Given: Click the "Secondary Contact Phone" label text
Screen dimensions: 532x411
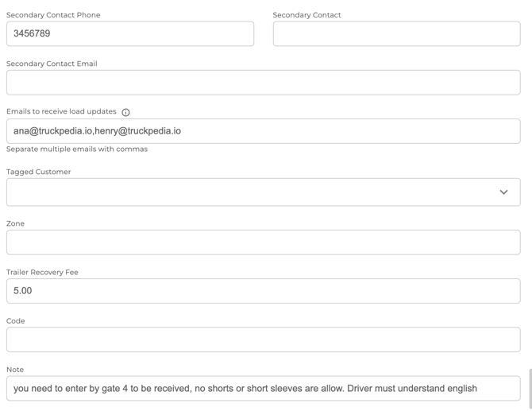Looking at the screenshot, I should pos(53,15).
